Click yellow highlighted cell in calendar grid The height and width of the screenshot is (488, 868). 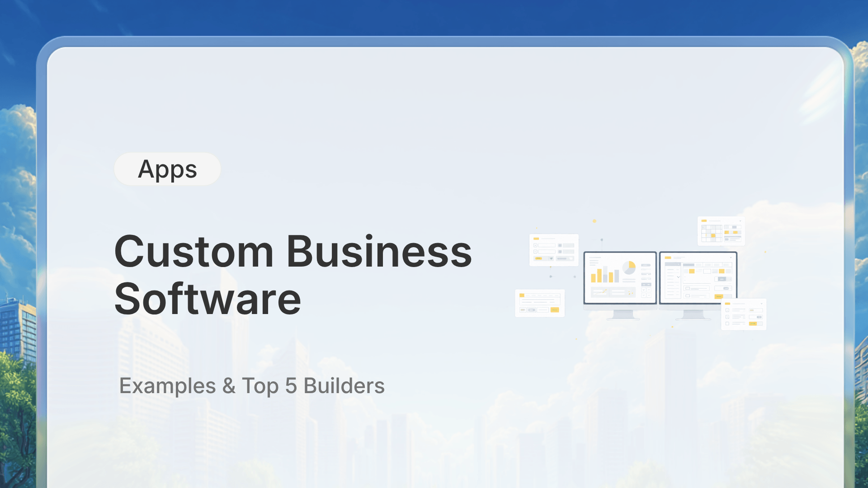coord(713,235)
